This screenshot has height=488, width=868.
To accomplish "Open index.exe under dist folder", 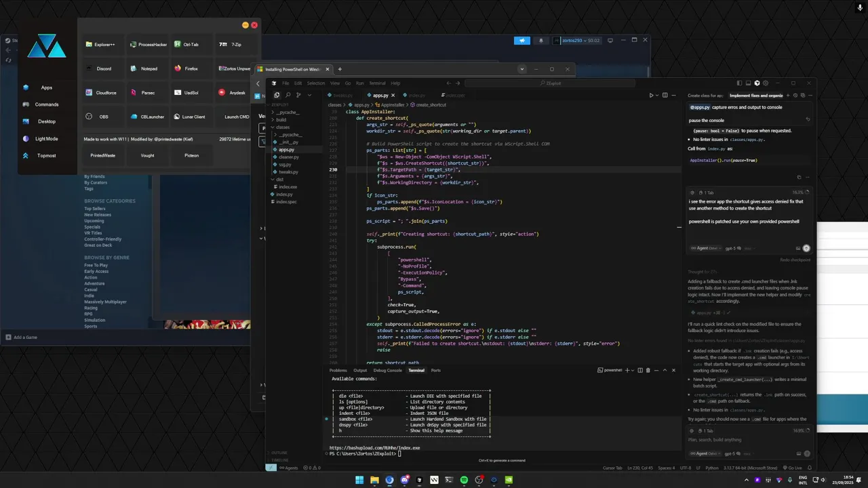I will [288, 187].
